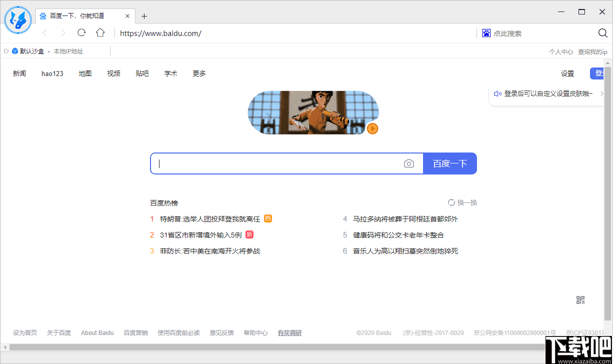Dismiss the 登录后可以自定义设置皮肤 tip arrow
The width and height of the screenshot is (613, 364).
click(x=601, y=93)
